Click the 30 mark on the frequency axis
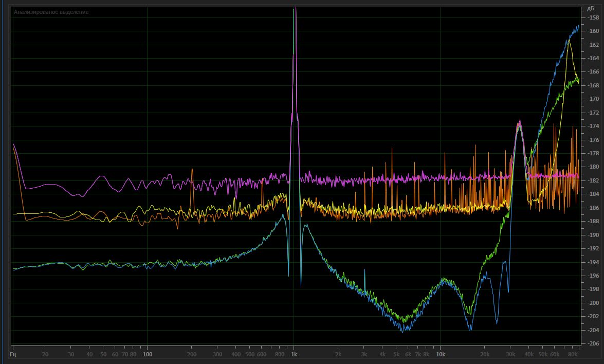Viewport: 604px width, 364px height. pyautogui.click(x=71, y=354)
